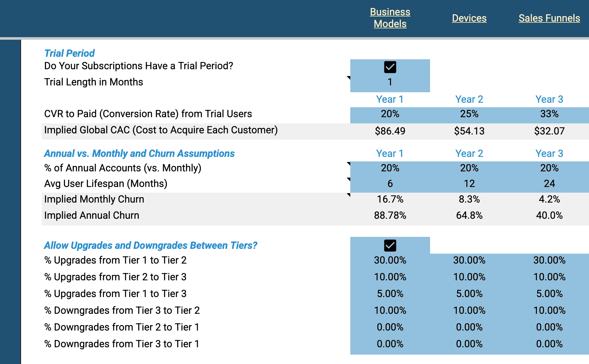The height and width of the screenshot is (364, 589).
Task: Check the subscriptions trial period checkbox
Action: point(390,66)
